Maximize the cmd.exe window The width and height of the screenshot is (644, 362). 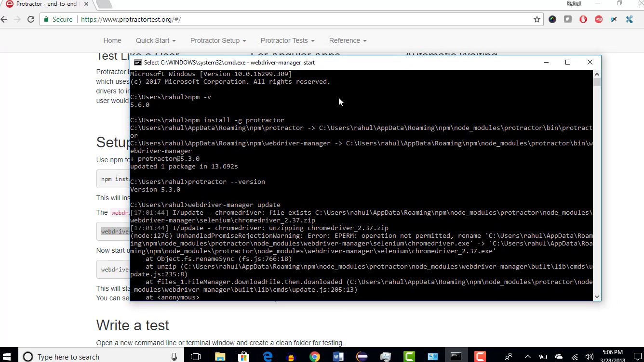click(x=568, y=62)
